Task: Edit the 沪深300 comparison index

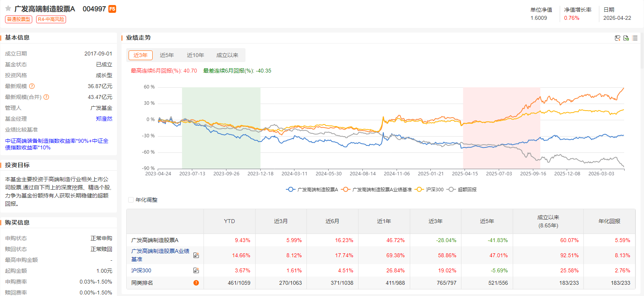Action: [196, 270]
